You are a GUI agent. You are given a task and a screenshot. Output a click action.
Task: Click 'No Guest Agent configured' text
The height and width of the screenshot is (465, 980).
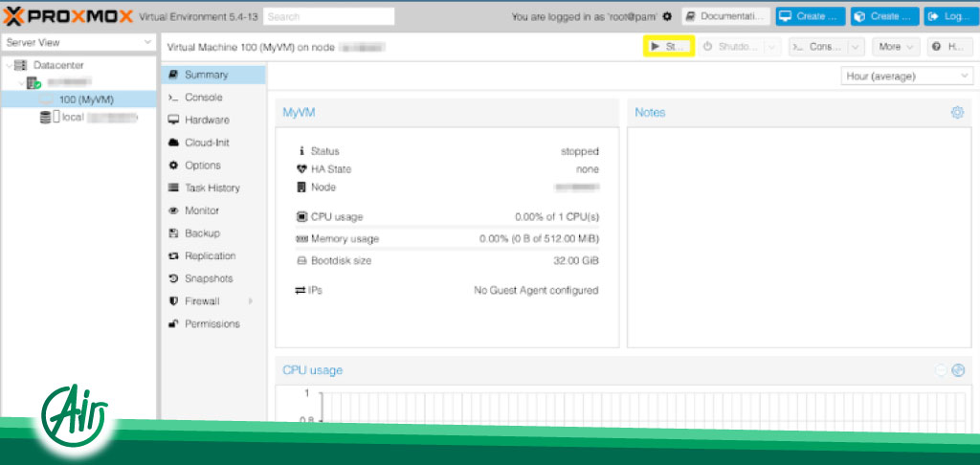coord(536,291)
